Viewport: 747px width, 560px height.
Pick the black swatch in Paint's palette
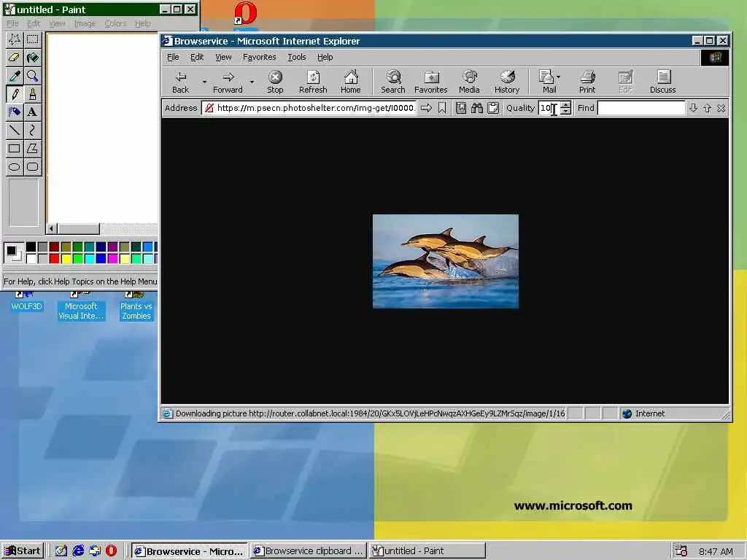pyautogui.click(x=31, y=246)
